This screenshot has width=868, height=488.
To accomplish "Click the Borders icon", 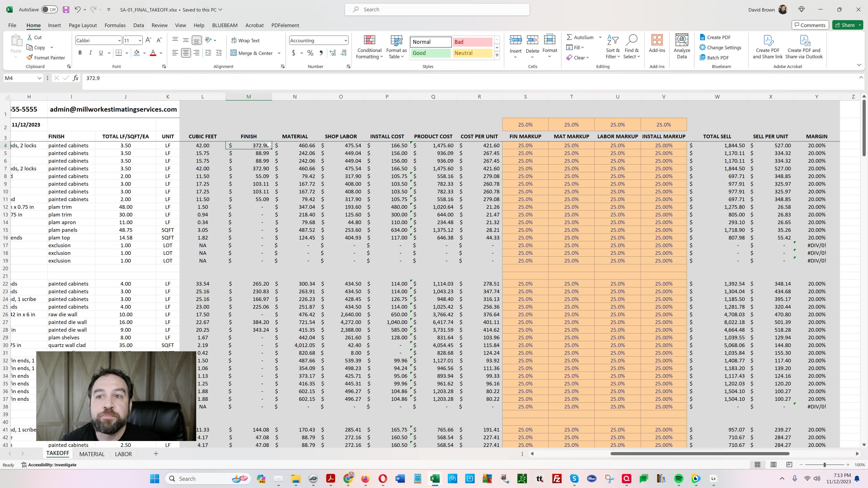I will click(x=119, y=53).
